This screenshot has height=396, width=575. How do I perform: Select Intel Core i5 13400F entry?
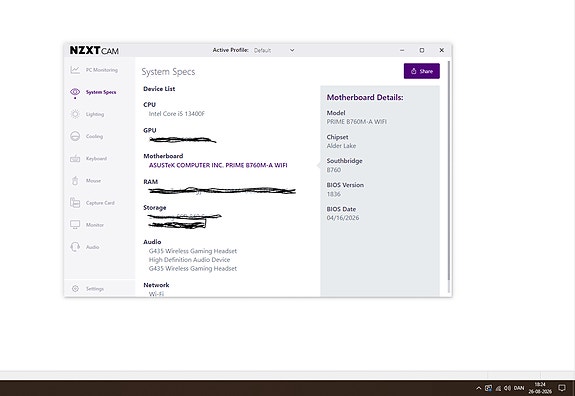coord(176,114)
